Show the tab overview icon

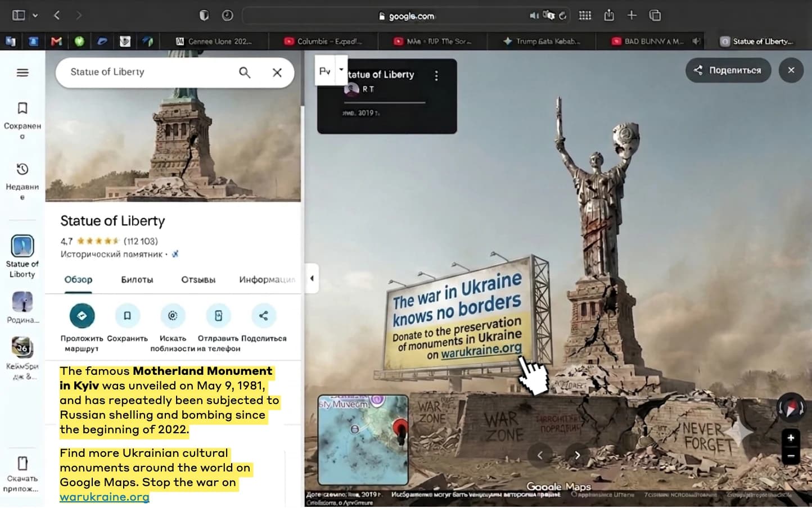coord(655,15)
